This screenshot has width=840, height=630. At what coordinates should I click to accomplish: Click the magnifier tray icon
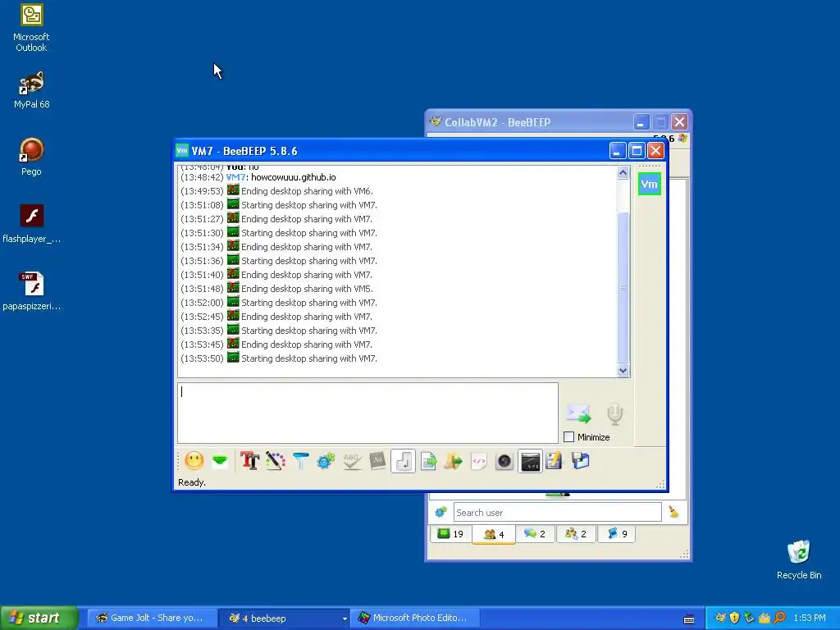[779, 618]
